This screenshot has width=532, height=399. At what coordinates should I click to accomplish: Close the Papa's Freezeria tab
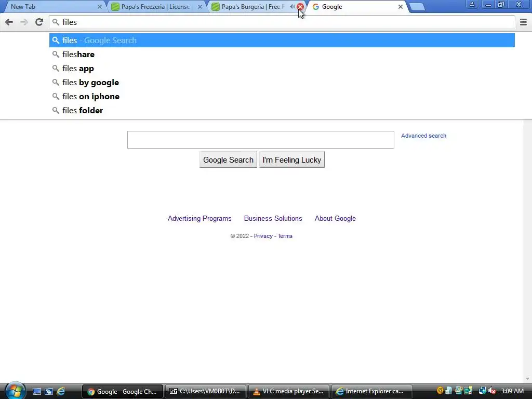point(200,7)
